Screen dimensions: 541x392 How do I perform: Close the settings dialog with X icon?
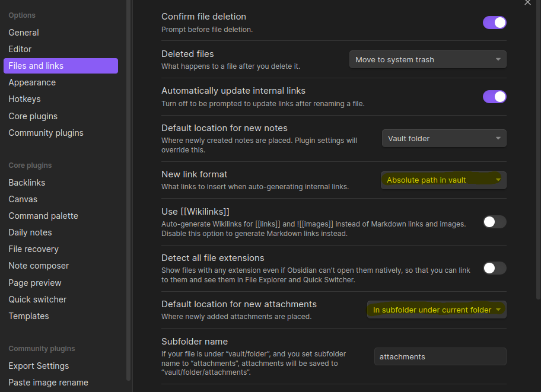(x=527, y=3)
